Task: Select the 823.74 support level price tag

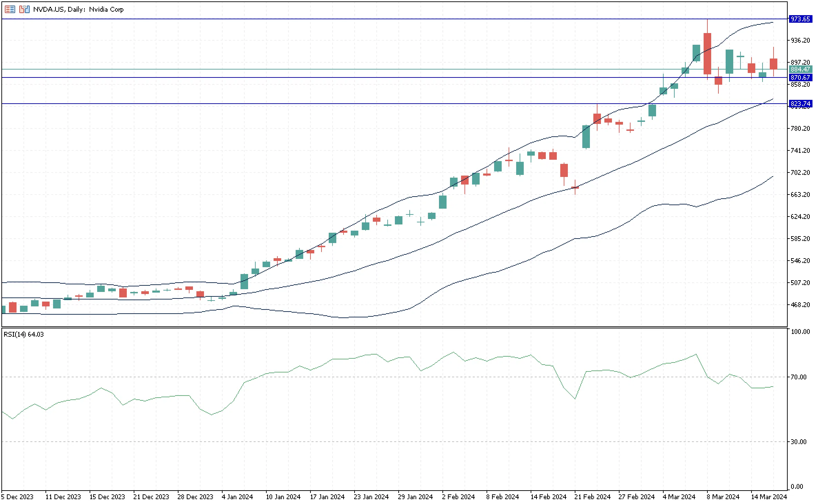Action: pos(800,104)
